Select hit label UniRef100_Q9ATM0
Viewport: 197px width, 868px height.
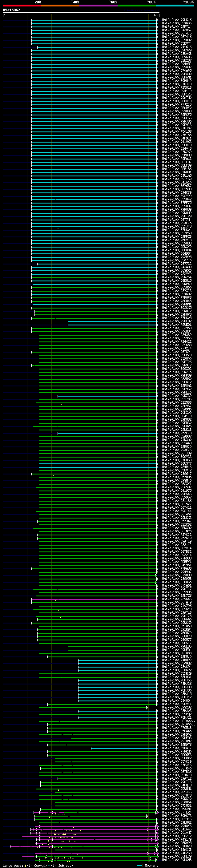tap(176, 98)
